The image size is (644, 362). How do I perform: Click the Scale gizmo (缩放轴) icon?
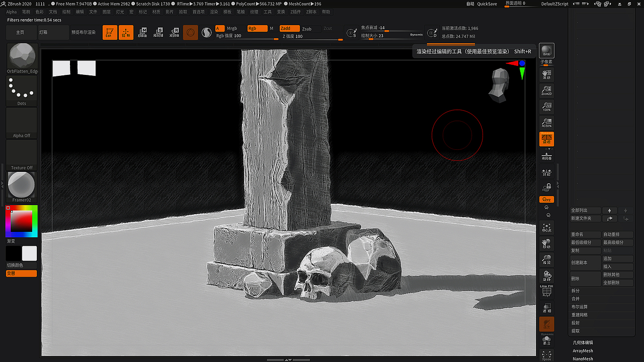click(x=158, y=33)
